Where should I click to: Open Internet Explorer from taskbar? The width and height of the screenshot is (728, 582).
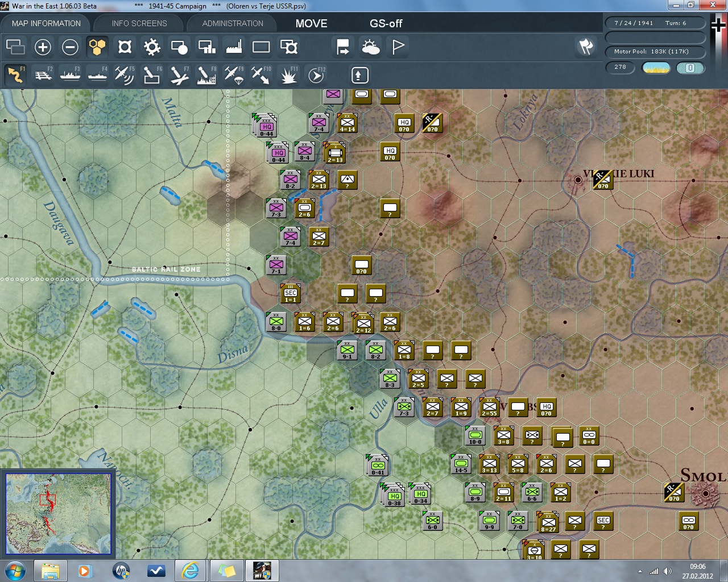tap(191, 571)
